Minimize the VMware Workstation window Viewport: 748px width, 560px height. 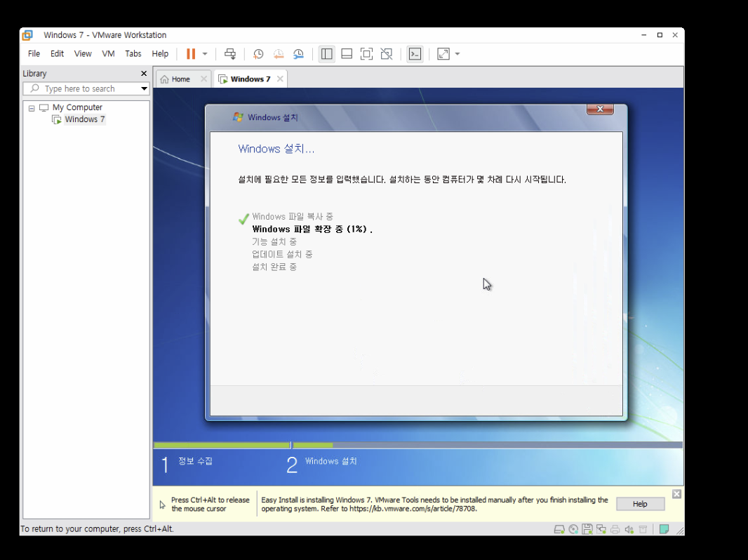(644, 35)
